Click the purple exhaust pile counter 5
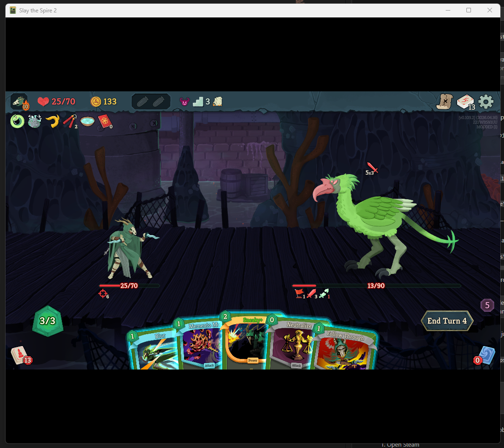The height and width of the screenshot is (448, 504). (487, 305)
